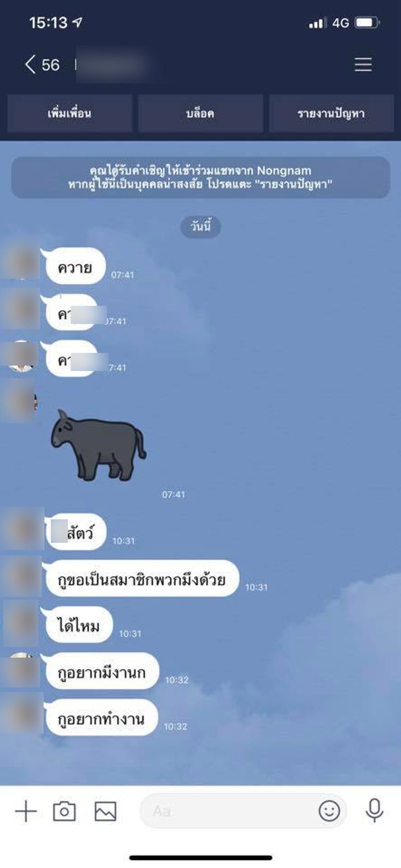Tap the message bubble กูขอเป็นสมาชิกพวกมึงด้วย

coord(142,578)
